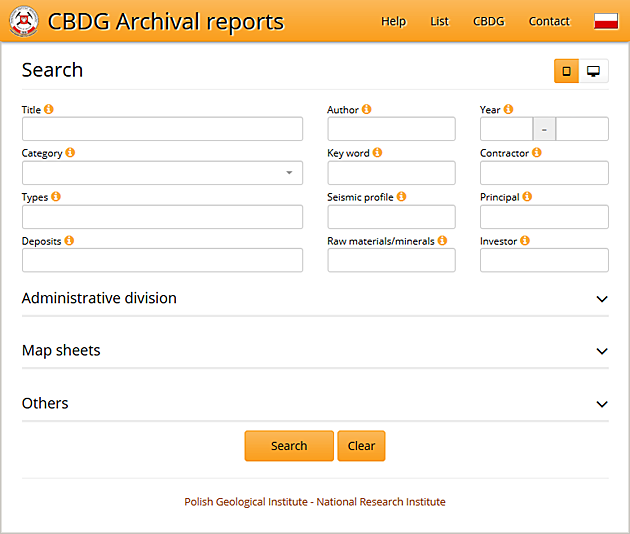
Task: Show info tooltip next to Principal
Action: [527, 196]
